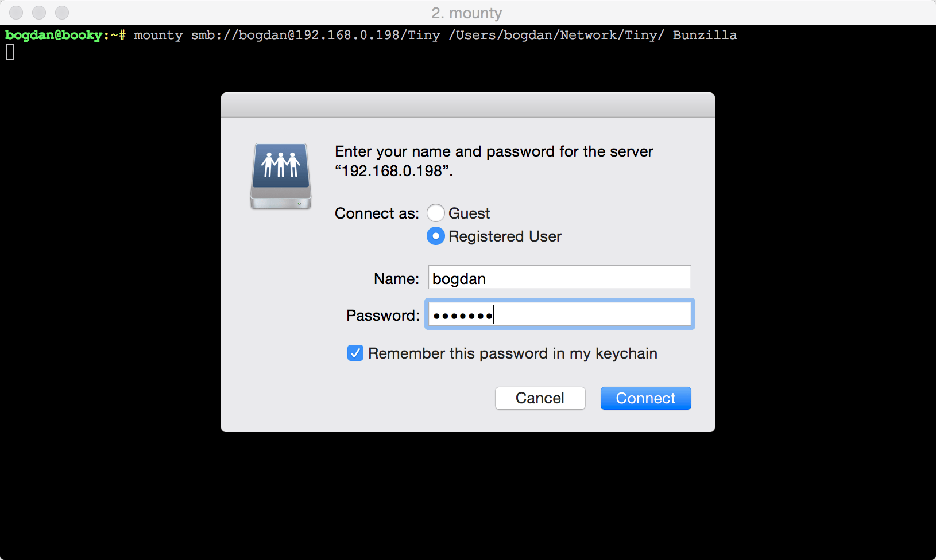The image size is (936, 560).
Task: Click the Cancel button
Action: [539, 398]
